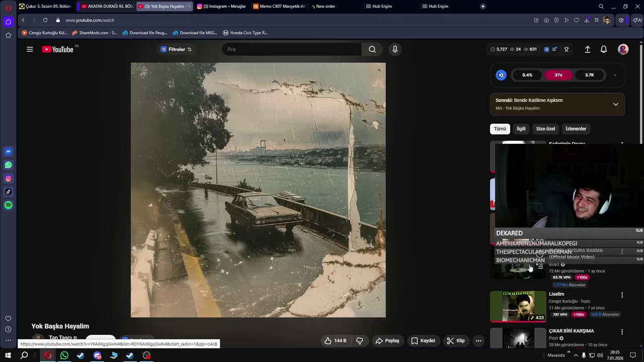Open Cengiz Kurtoğlu Kül... bookmark
644x362 pixels.
point(44,33)
